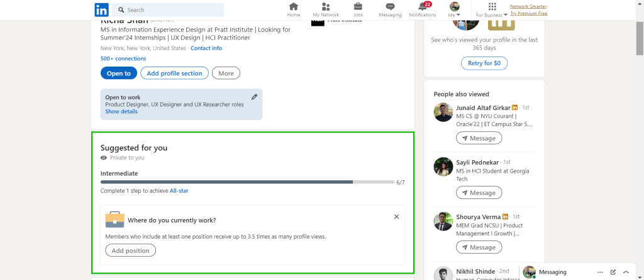The image size is (644, 280).
Task: Click Add profile section button
Action: click(x=175, y=73)
